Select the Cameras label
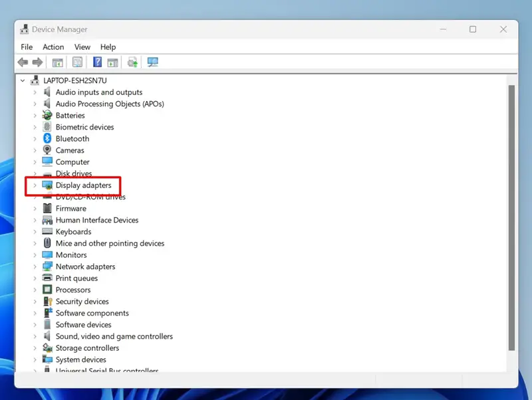Screen dimensions: 532x400 click(x=70, y=150)
